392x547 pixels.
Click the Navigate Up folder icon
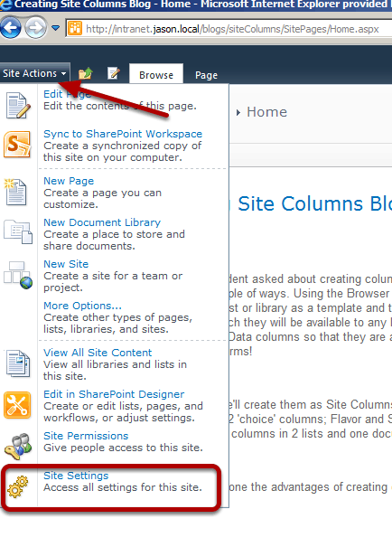tap(86, 73)
